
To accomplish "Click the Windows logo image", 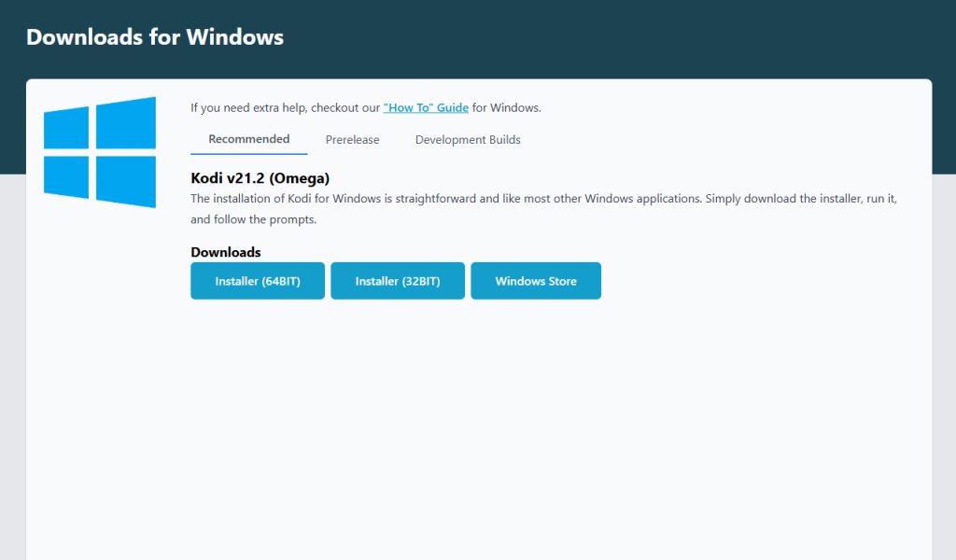I will point(100,152).
